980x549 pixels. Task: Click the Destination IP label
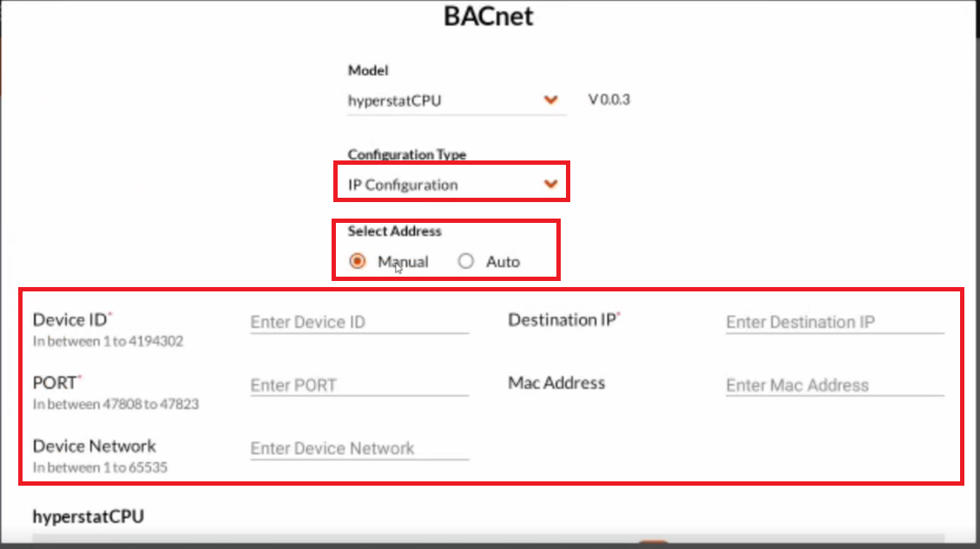(562, 320)
